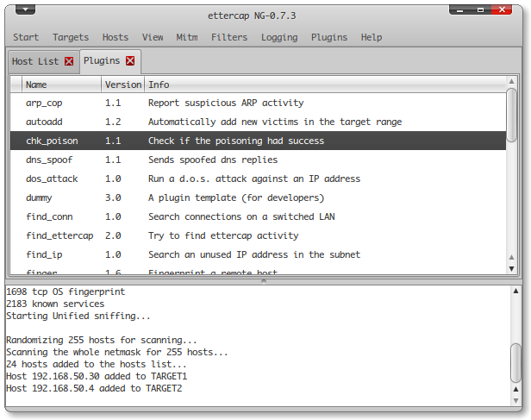The image size is (531, 420).
Task: Click '24 hosts added to the hosts list' line
Action: coord(97,365)
